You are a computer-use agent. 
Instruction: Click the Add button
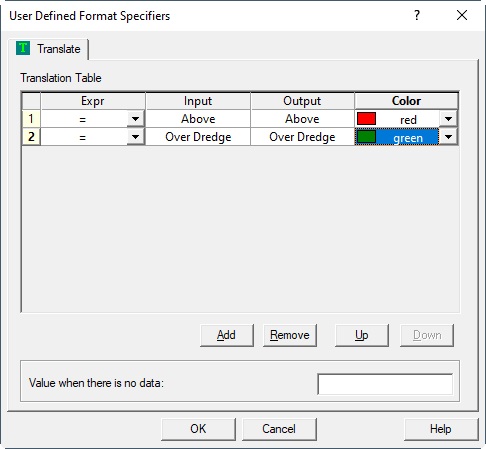(x=227, y=335)
